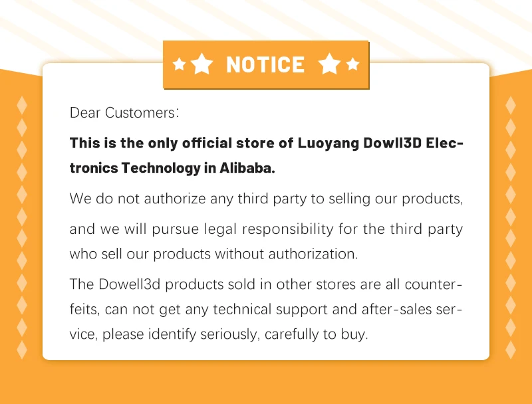532x404 pixels.
Task: Click the small star at banner's left end
Action: (x=179, y=64)
